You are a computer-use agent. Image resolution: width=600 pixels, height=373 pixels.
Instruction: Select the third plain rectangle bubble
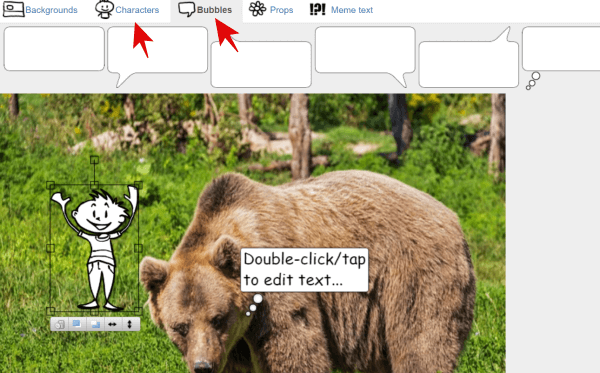261,65
